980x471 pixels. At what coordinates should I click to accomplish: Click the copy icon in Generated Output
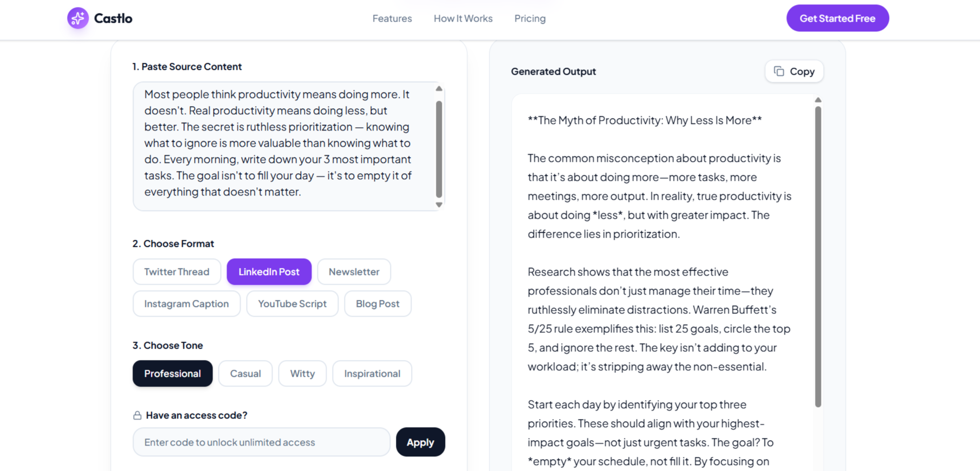pyautogui.click(x=779, y=71)
